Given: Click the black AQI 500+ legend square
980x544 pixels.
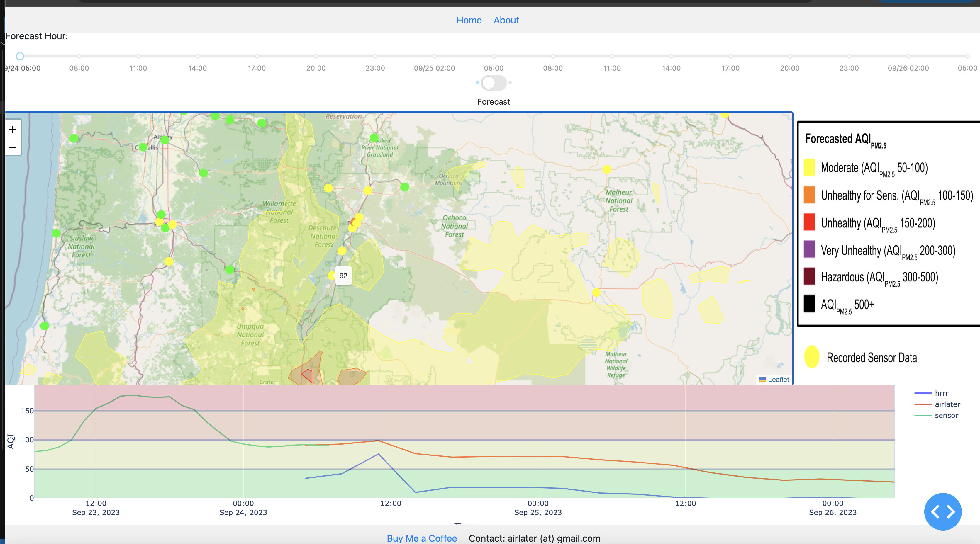Looking at the screenshot, I should (810, 304).
